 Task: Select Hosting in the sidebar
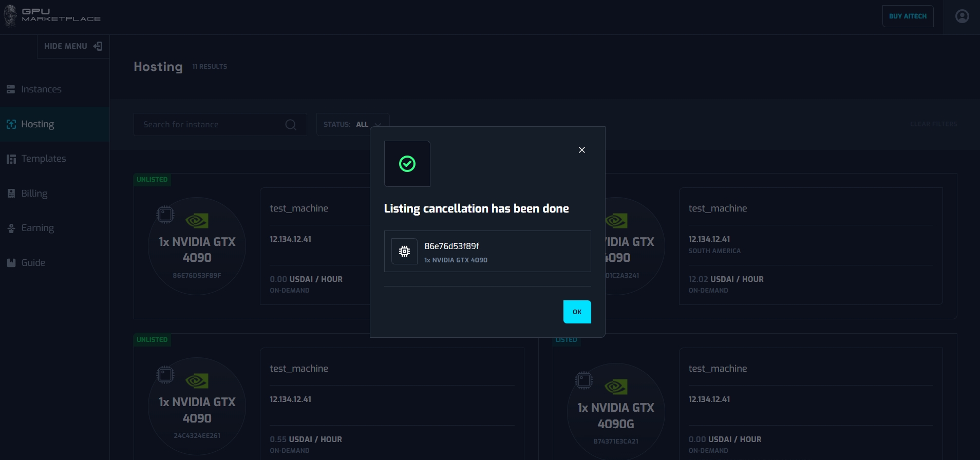tap(37, 124)
